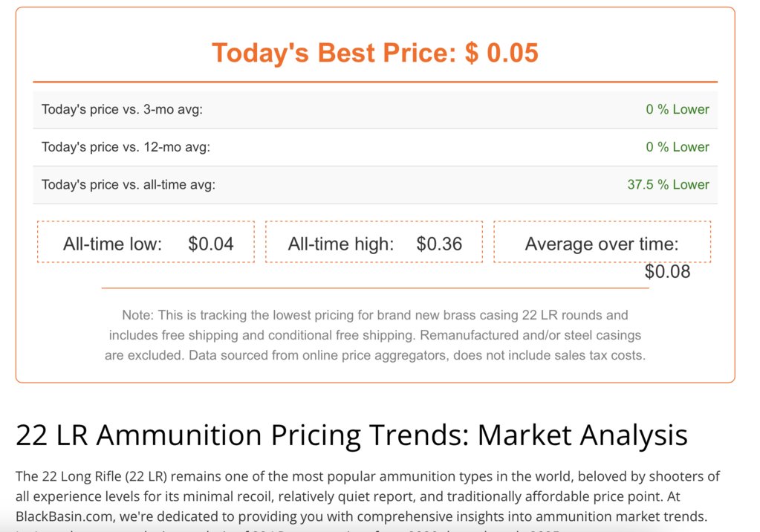This screenshot has width=760, height=532.
Task: Click the '37.5 % Lower' value
Action: [x=668, y=185]
